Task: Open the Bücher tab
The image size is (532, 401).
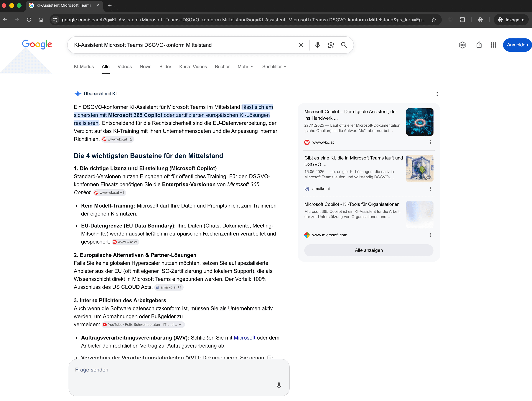Action: [222, 67]
